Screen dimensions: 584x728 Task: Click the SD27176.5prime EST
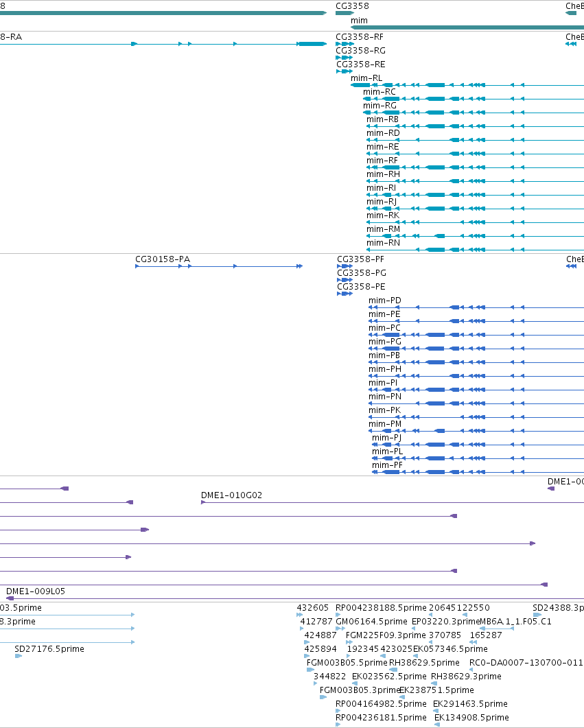(x=49, y=649)
